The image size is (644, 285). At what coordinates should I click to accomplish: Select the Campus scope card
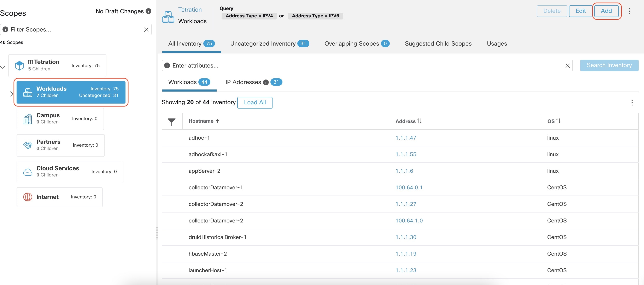[x=60, y=119]
